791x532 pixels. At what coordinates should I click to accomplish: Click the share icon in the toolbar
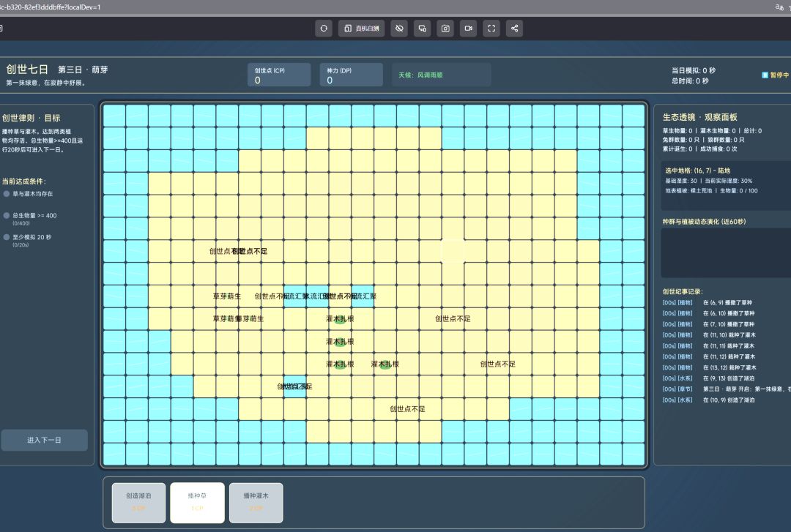click(x=515, y=29)
